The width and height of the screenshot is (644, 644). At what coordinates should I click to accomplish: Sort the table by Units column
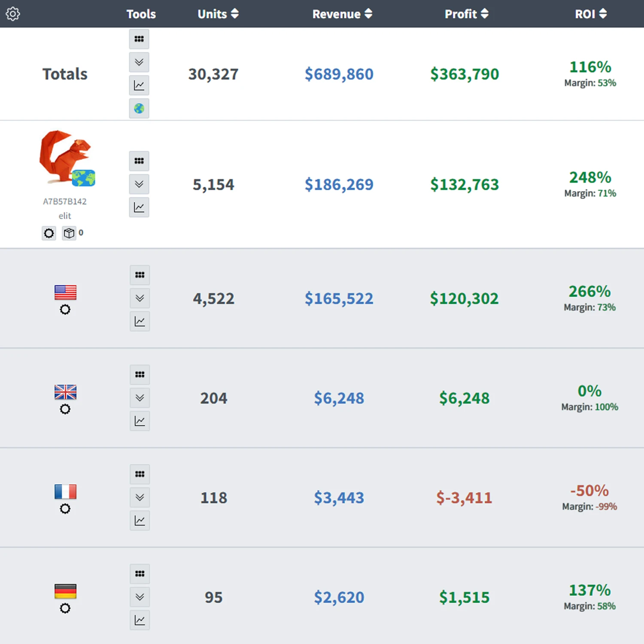coord(218,14)
